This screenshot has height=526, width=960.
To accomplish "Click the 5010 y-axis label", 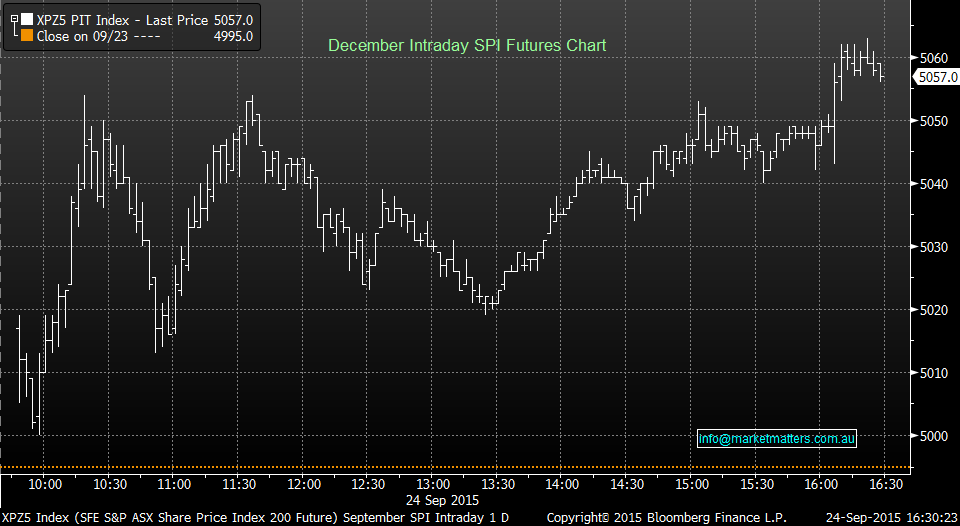I will point(934,373).
